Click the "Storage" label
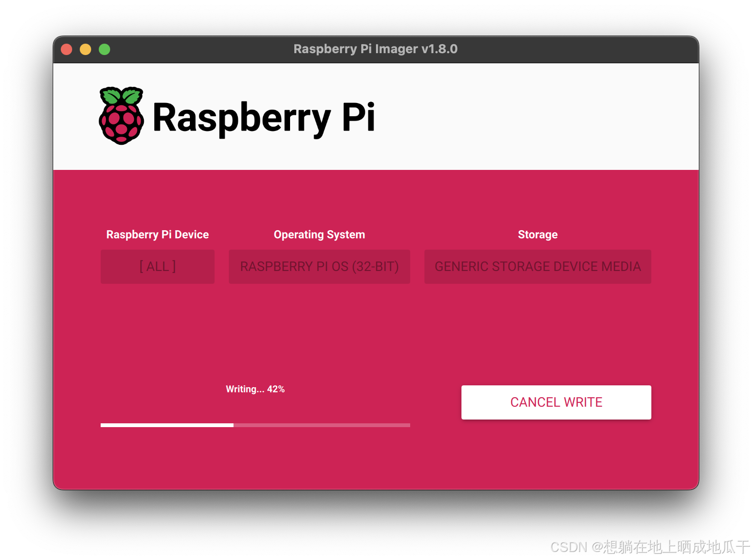 tap(538, 234)
